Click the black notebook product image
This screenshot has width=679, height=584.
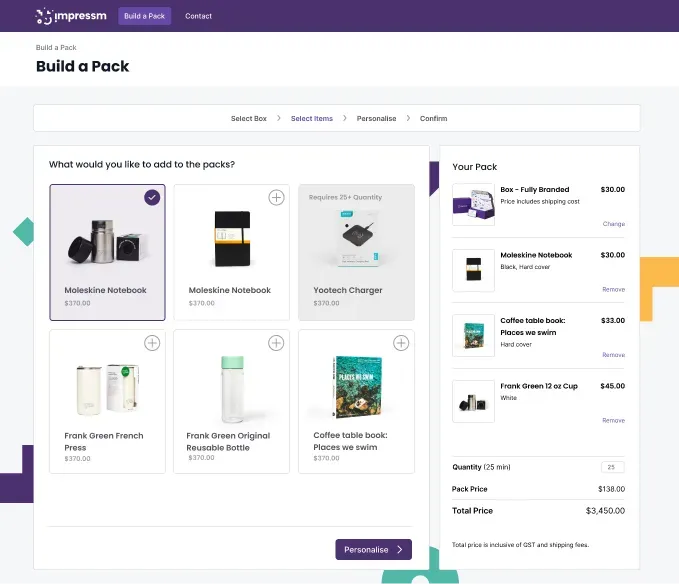[232, 238]
